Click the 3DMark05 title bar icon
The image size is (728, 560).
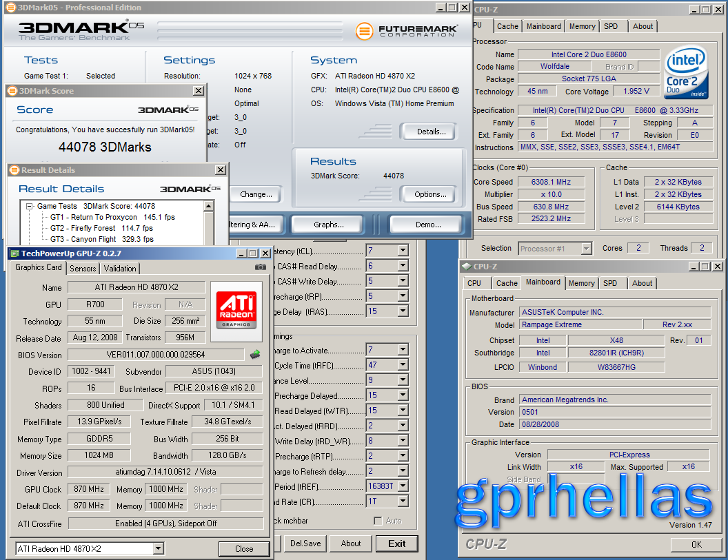10,8
